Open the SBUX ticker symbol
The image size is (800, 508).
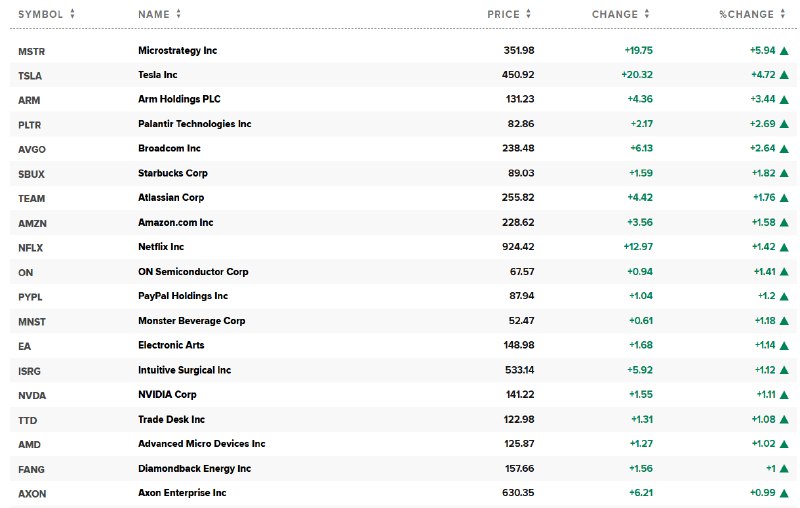(31, 174)
